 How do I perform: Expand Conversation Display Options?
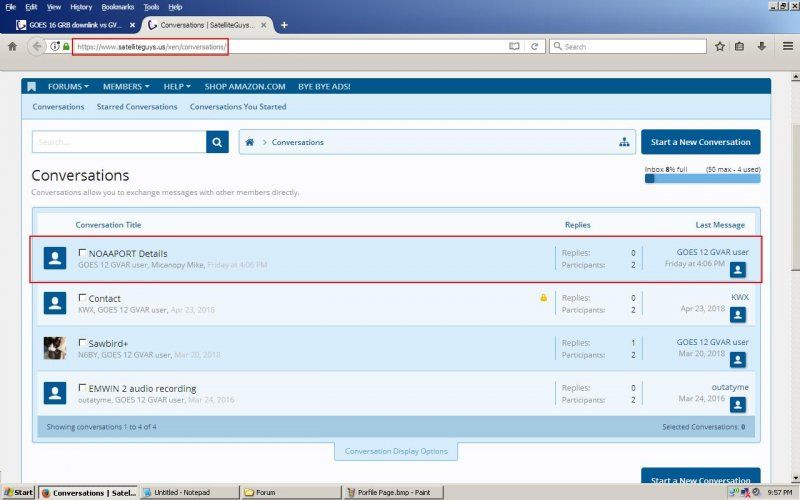(396, 451)
